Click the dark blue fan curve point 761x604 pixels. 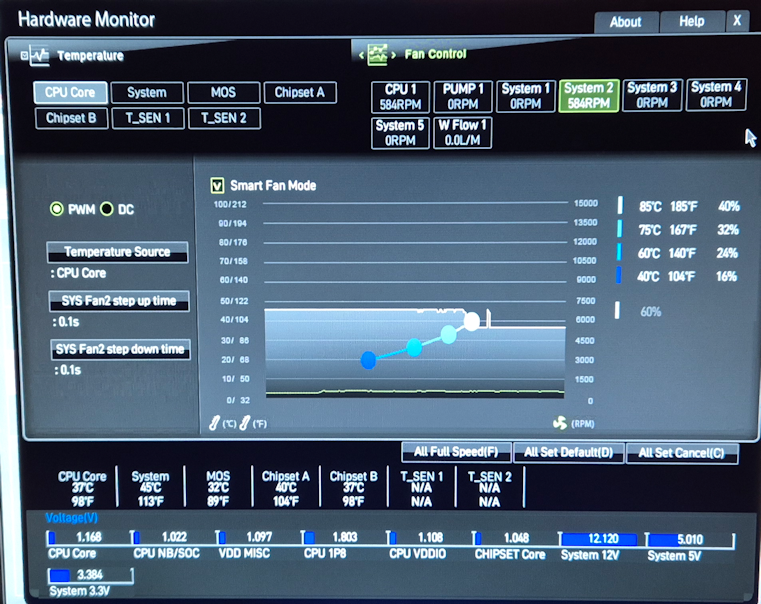pos(369,360)
